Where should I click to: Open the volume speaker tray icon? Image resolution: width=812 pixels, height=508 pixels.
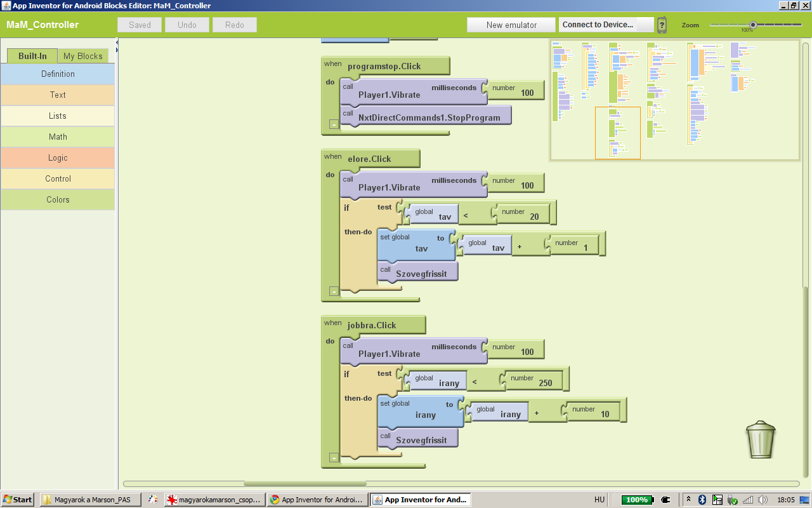pos(763,500)
